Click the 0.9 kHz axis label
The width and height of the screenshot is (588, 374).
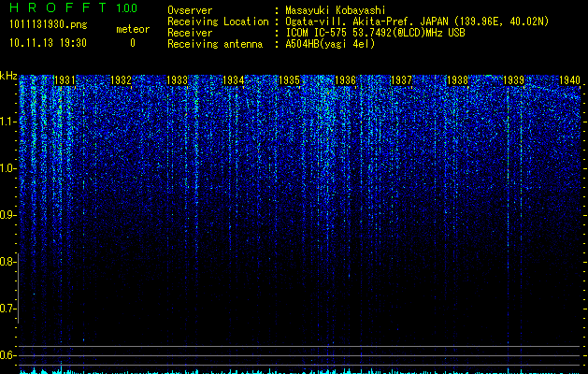(x=7, y=215)
